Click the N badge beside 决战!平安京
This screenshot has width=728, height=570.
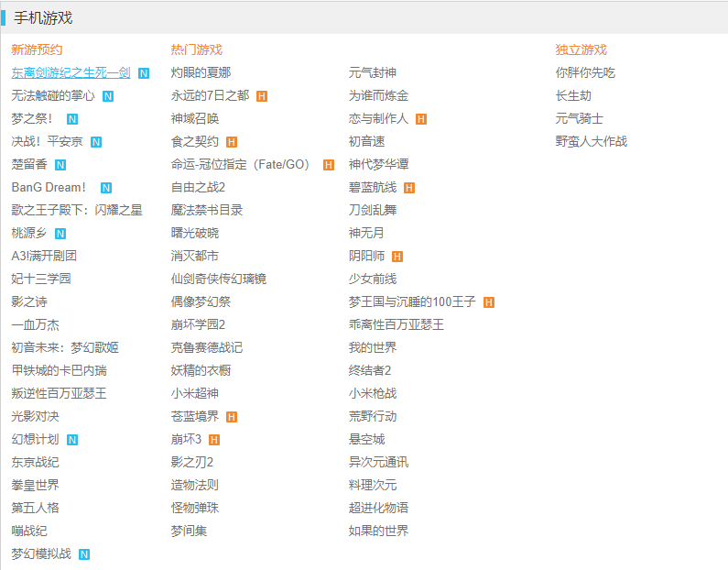click(96, 142)
